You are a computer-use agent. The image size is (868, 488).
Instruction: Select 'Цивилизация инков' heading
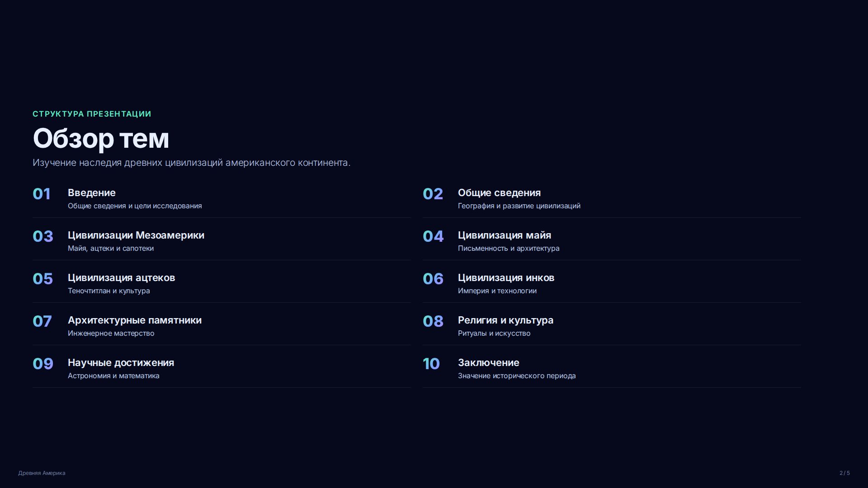pos(506,278)
